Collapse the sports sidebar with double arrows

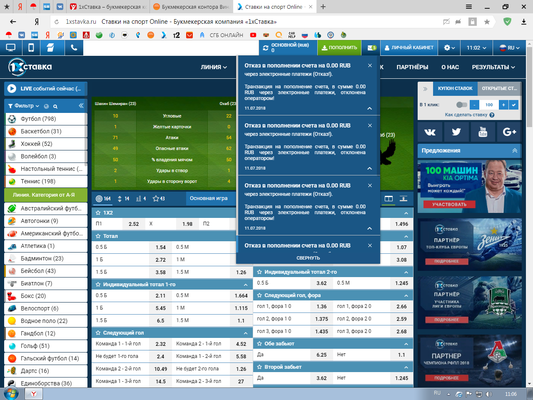point(81,106)
